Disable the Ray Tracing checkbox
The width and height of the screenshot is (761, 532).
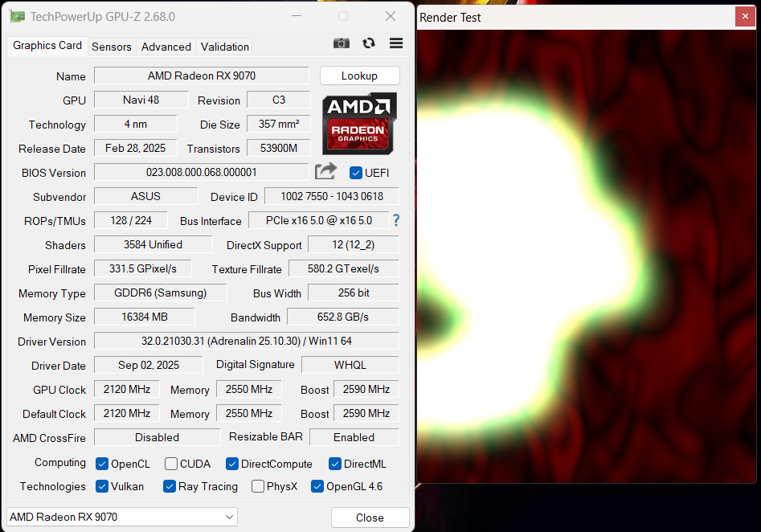[169, 486]
